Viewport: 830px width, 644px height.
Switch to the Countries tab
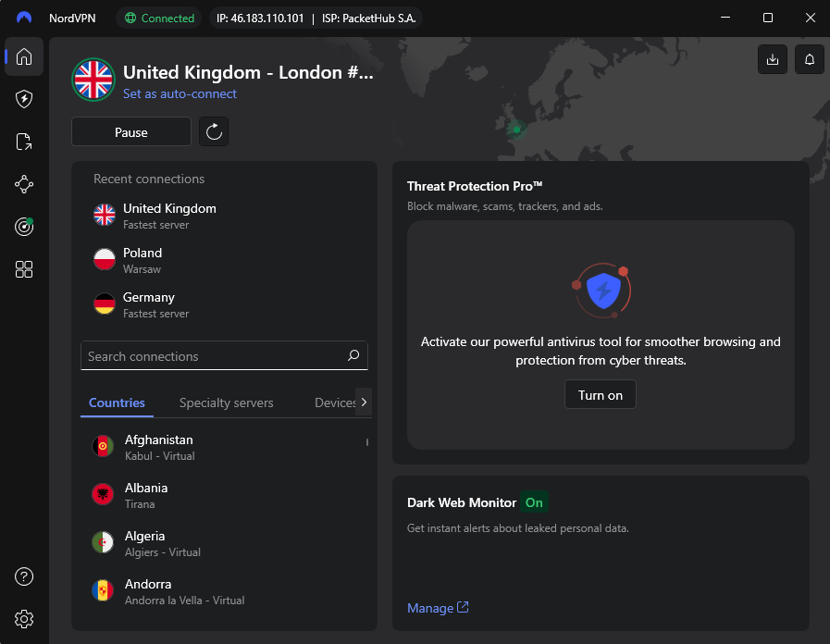(x=117, y=402)
